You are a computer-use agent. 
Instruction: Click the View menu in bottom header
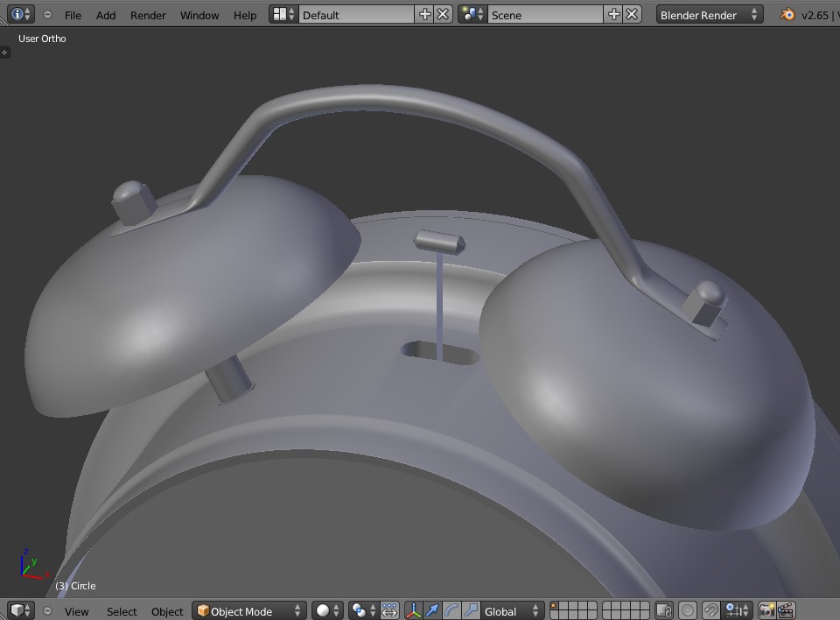[76, 611]
